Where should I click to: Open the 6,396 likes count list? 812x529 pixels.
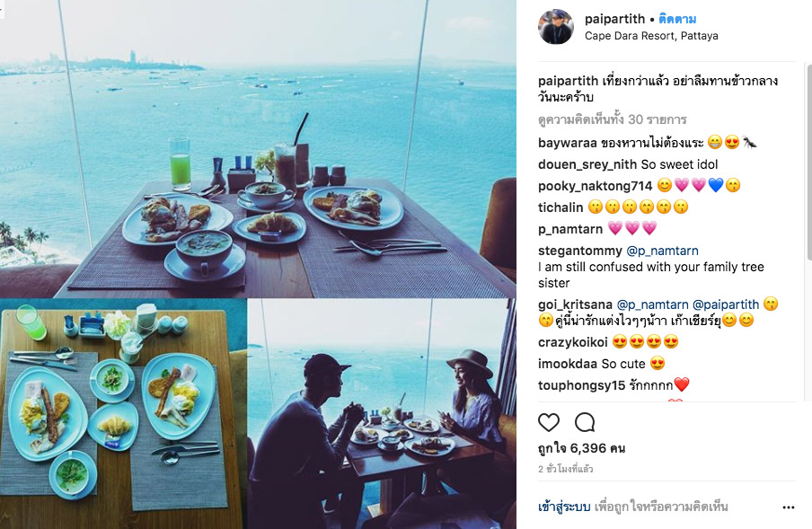click(581, 448)
